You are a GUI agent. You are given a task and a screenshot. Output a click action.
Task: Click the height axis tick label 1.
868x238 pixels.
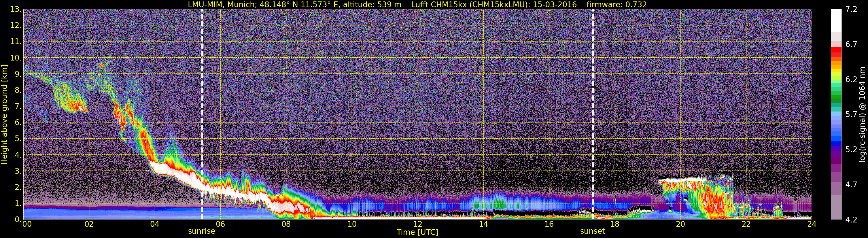(18, 203)
